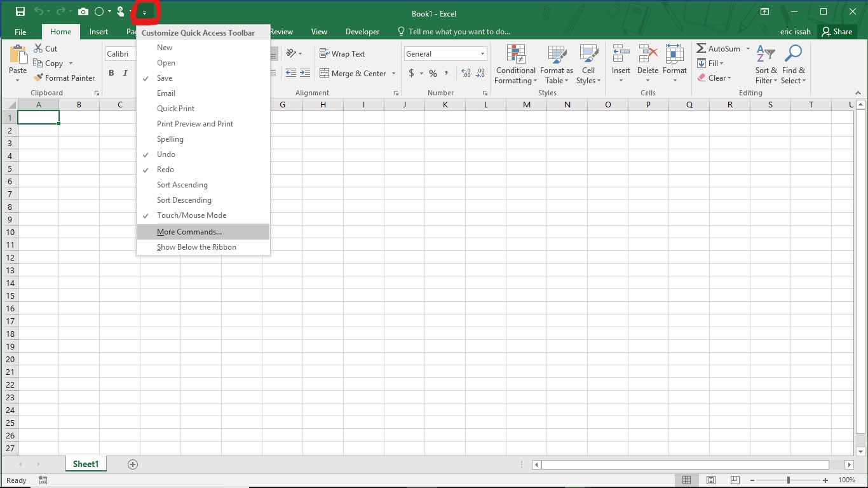Open the Find & Select menu
Image resolution: width=868 pixels, height=488 pixels.
coord(794,64)
